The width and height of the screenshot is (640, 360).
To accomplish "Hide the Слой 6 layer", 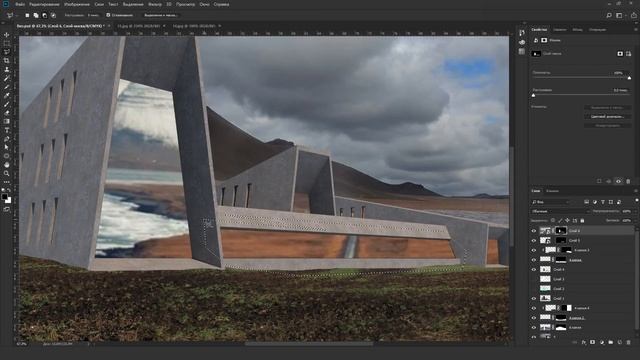I will pyautogui.click(x=534, y=231).
